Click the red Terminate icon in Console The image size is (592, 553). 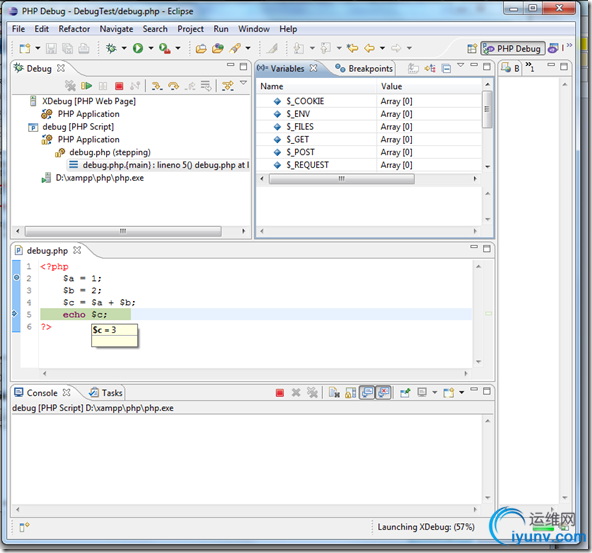tap(280, 393)
